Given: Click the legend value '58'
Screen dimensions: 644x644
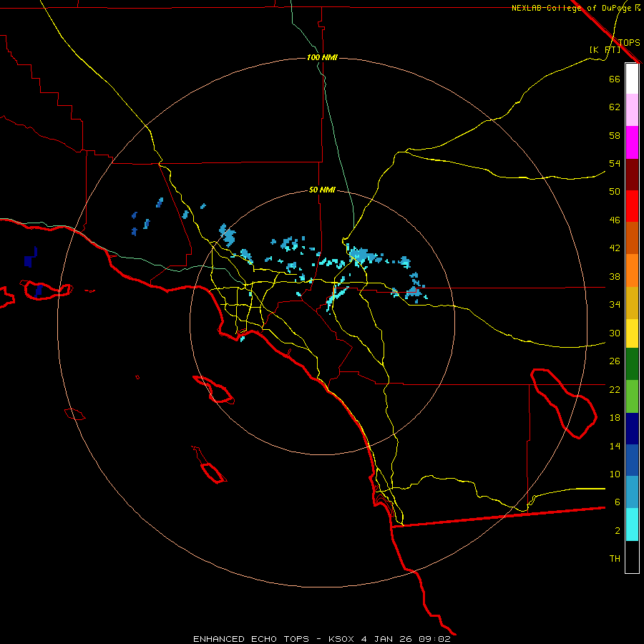Looking at the screenshot, I should click(x=615, y=135).
